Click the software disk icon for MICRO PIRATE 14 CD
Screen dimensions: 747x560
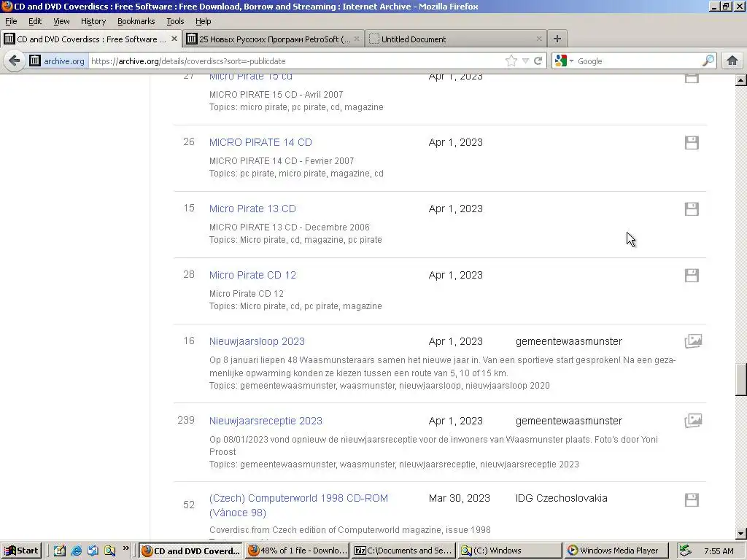pyautogui.click(x=692, y=143)
